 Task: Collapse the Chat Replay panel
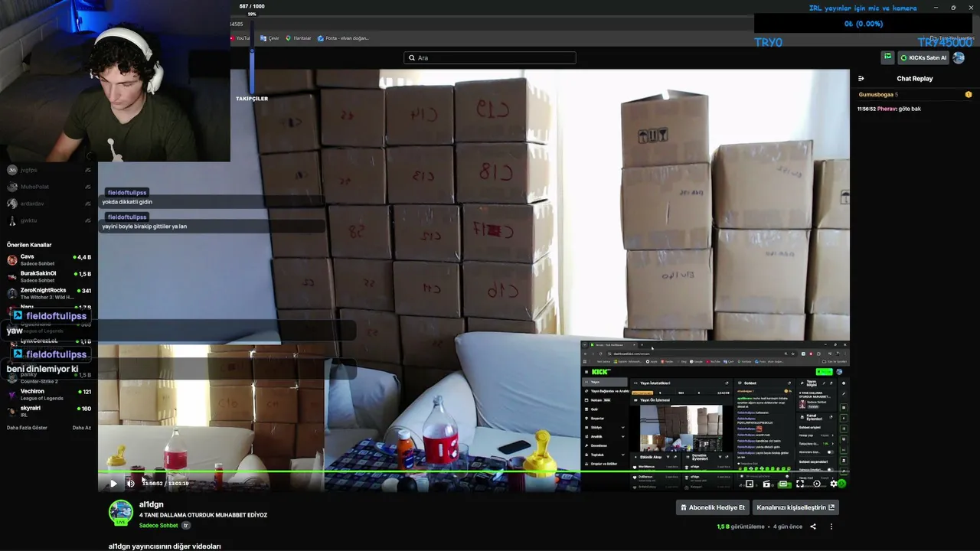(x=861, y=78)
